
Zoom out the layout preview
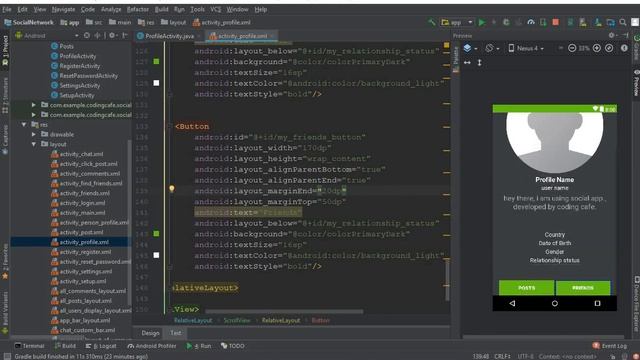click(572, 48)
